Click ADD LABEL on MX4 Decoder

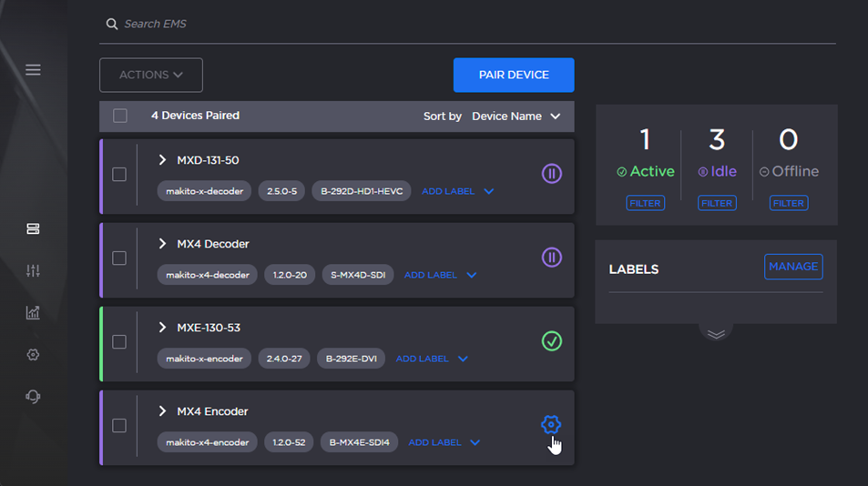click(431, 275)
